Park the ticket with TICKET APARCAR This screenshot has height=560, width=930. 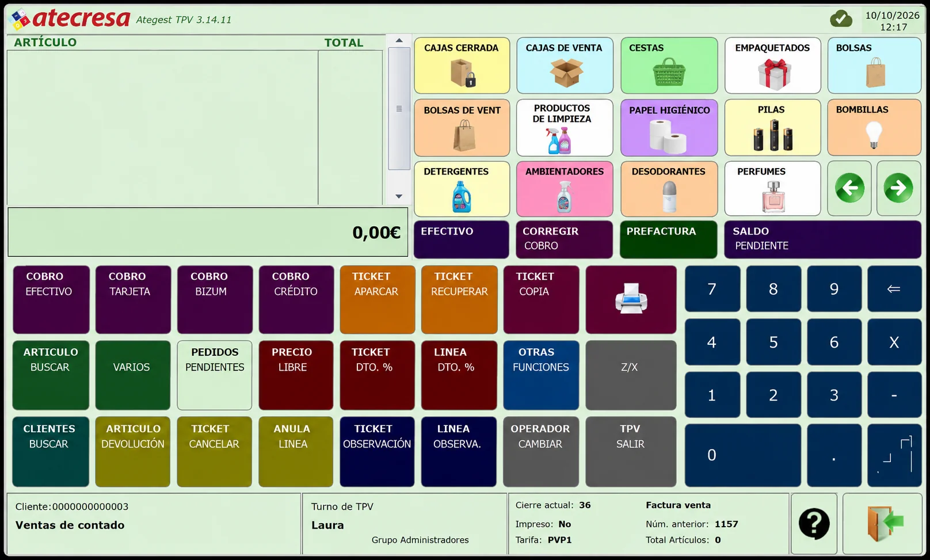coord(377,299)
